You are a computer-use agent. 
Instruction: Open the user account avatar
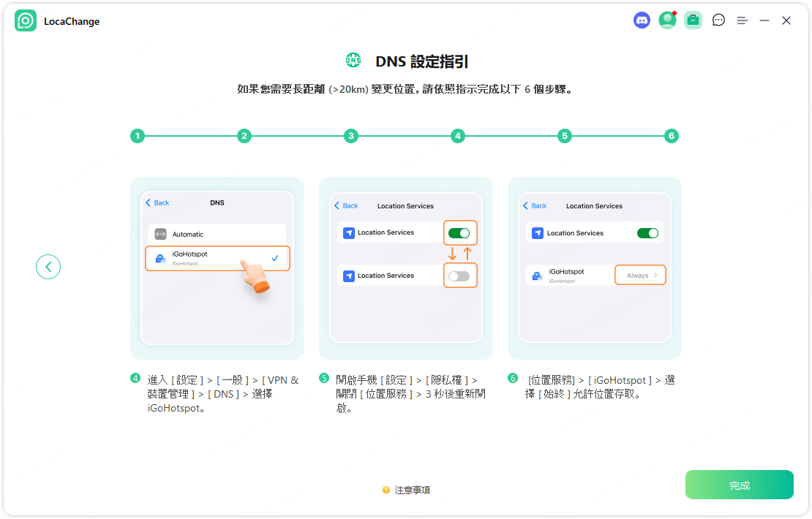(x=667, y=20)
